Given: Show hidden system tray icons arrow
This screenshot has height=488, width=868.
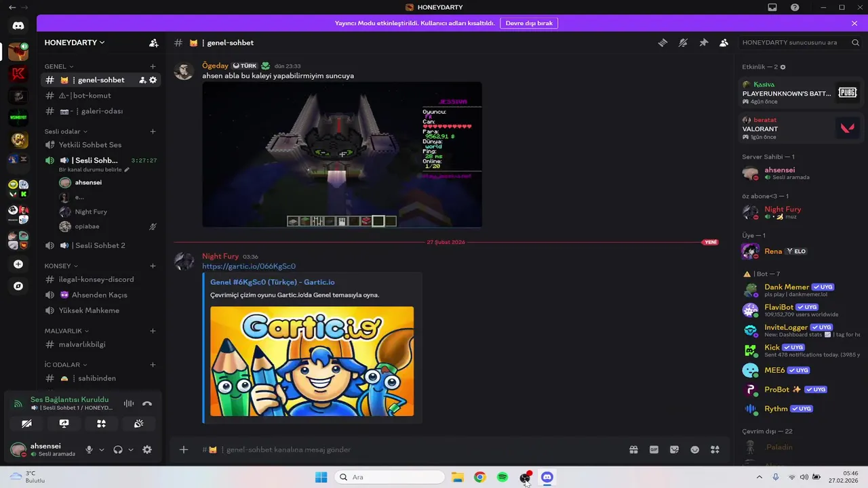Looking at the screenshot, I should tap(759, 477).
